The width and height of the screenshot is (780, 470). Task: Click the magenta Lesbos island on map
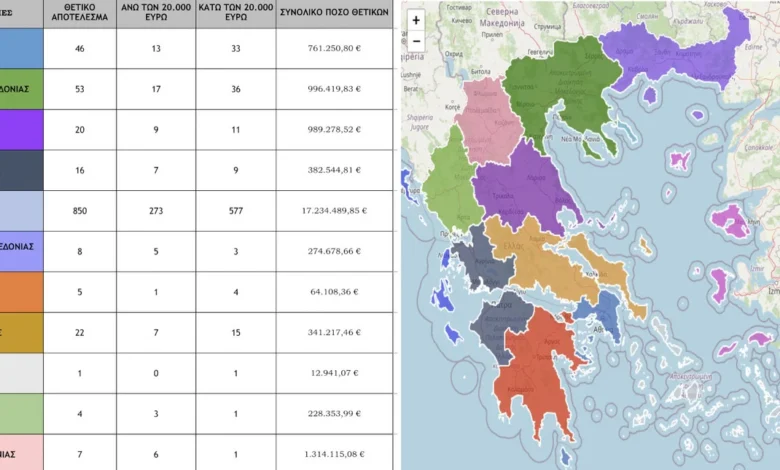[x=728, y=219]
